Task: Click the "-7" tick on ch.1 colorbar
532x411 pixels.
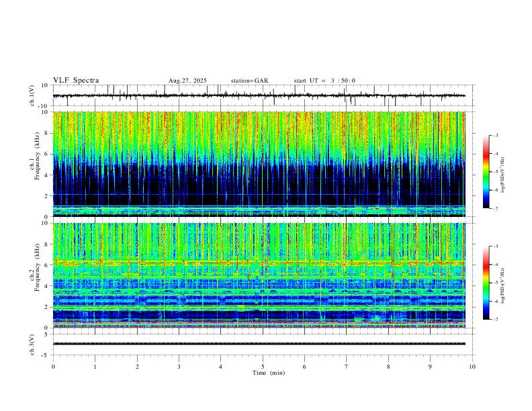Action: coord(496,208)
